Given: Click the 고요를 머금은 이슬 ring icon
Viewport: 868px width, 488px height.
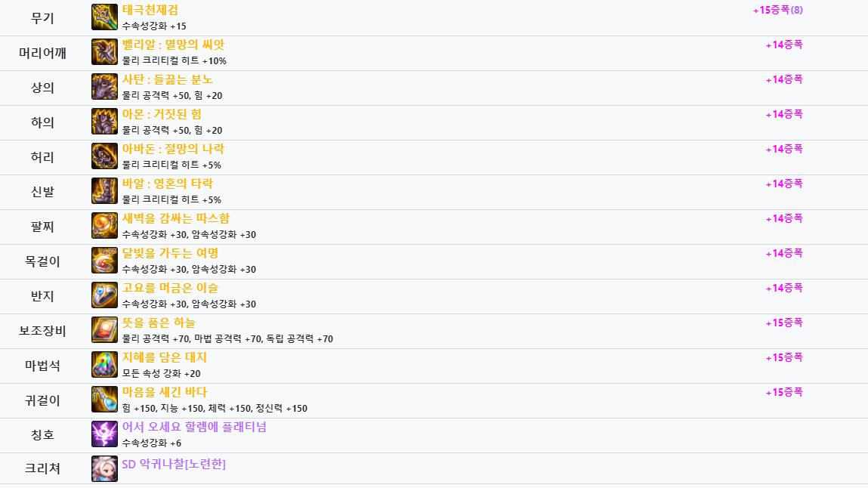Looking at the screenshot, I should 104,295.
